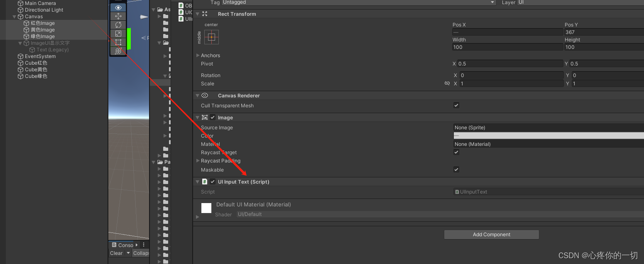Toggle the constrained proportions link beside Scale
This screenshot has height=264, width=644.
[x=447, y=83]
